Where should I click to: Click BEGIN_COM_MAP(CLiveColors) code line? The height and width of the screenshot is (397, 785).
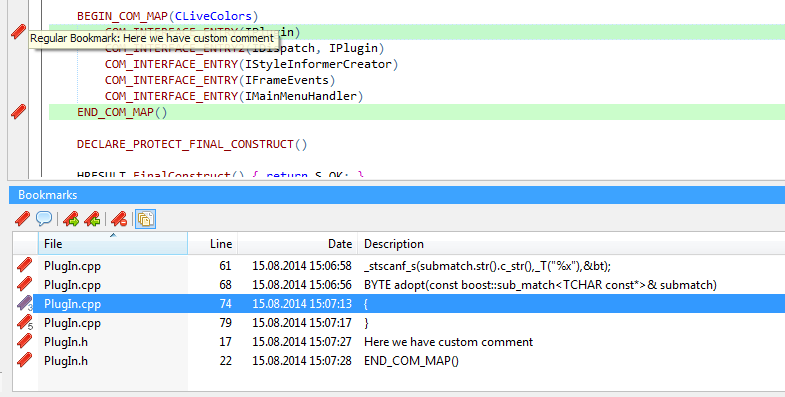tap(168, 16)
